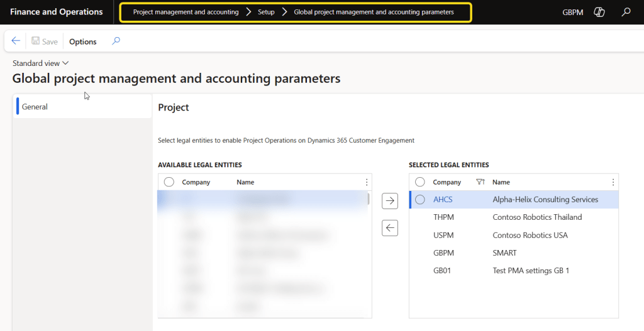Open Selected legal entities grid options menu
This screenshot has width=644, height=331.
(x=613, y=182)
